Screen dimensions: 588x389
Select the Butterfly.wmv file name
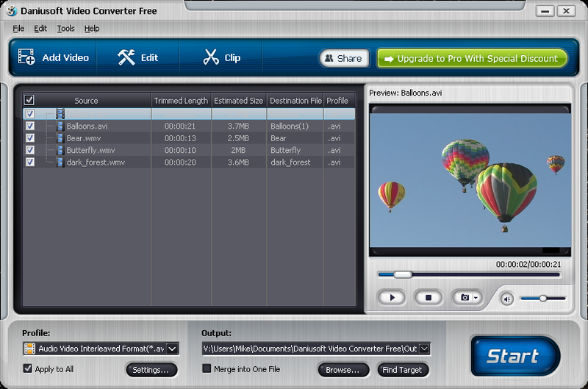pyautogui.click(x=90, y=150)
